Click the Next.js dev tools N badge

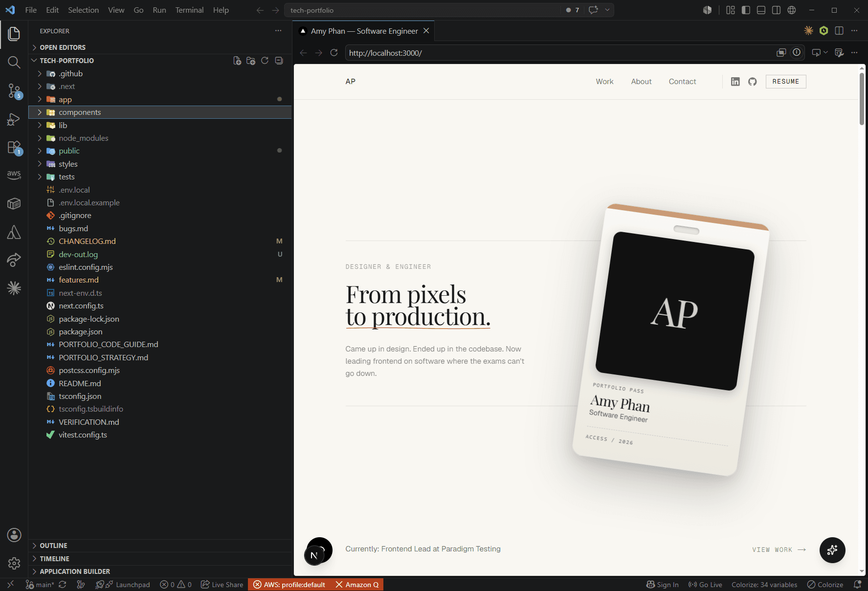[x=314, y=556]
